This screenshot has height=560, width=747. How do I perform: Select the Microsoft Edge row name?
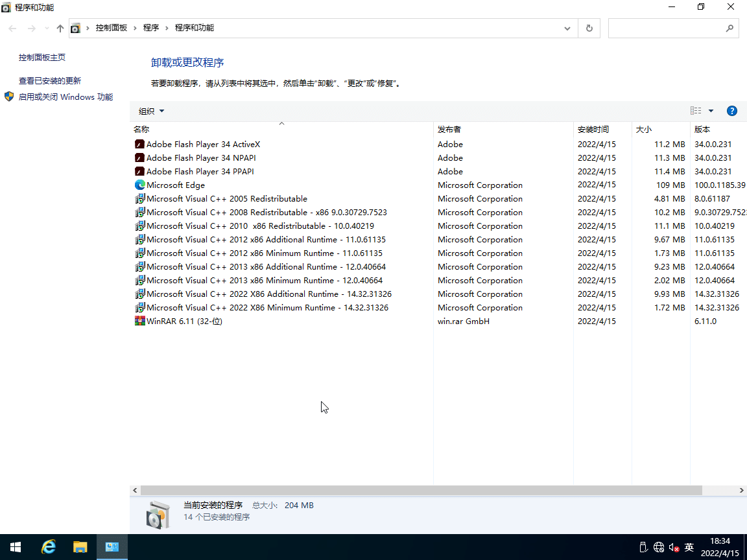[x=176, y=185]
